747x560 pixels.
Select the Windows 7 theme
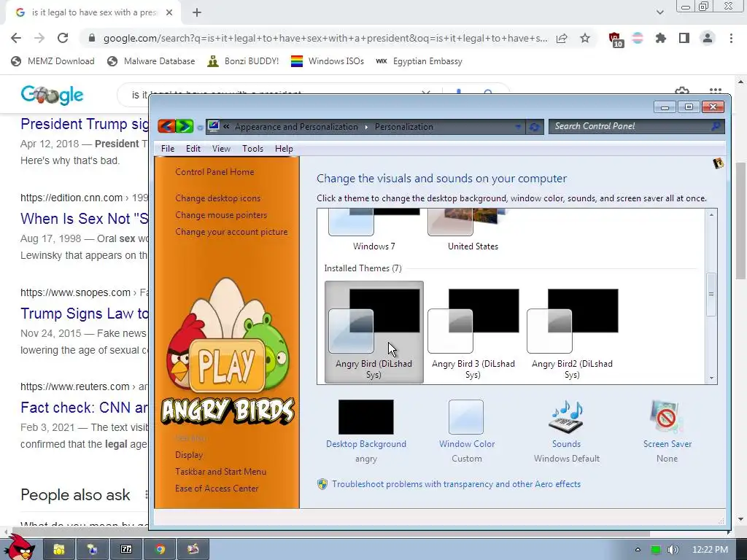374,230
